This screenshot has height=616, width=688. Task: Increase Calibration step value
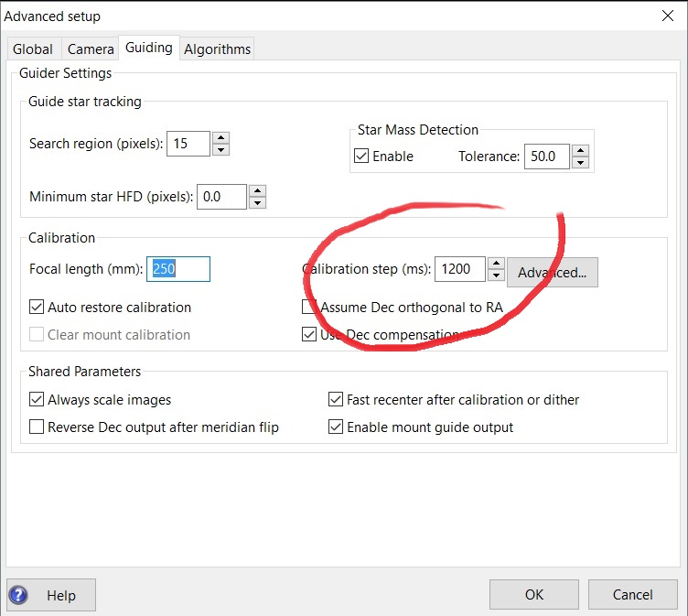[496, 263]
